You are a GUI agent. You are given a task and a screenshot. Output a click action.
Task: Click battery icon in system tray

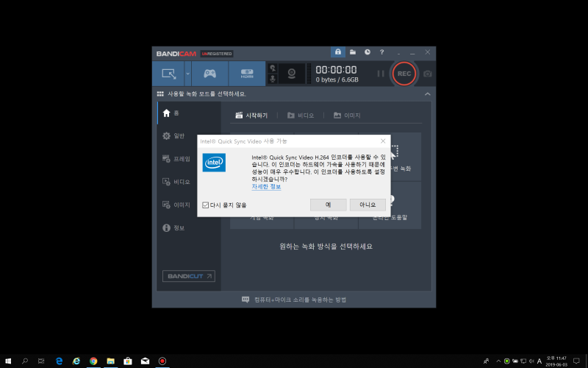[515, 361]
